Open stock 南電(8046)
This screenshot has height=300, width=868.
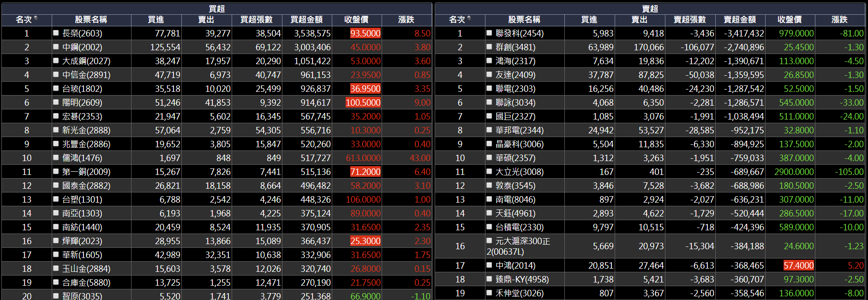(515, 199)
